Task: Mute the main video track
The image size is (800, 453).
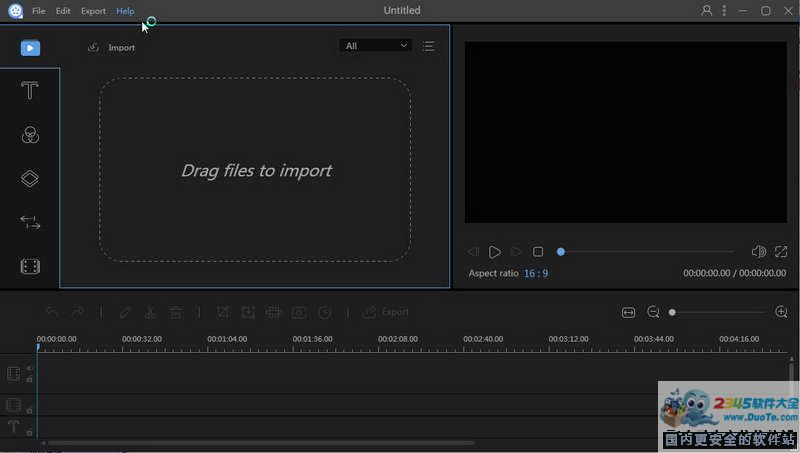Action: [29, 368]
